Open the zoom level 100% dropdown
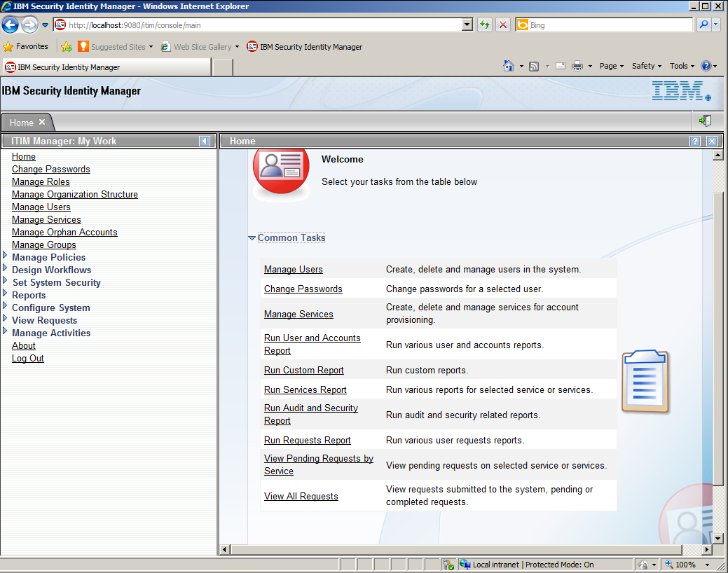Viewport: 728px width, 573px height. coord(707,565)
